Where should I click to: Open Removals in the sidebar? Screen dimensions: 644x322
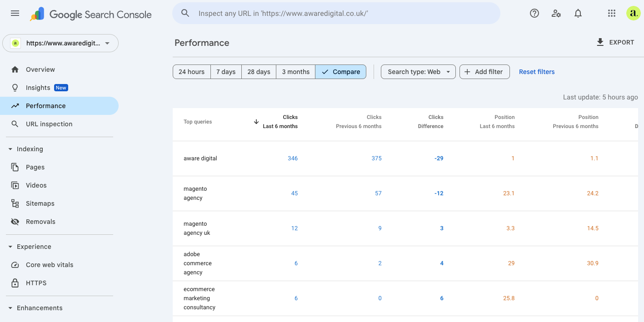(x=59, y=222)
